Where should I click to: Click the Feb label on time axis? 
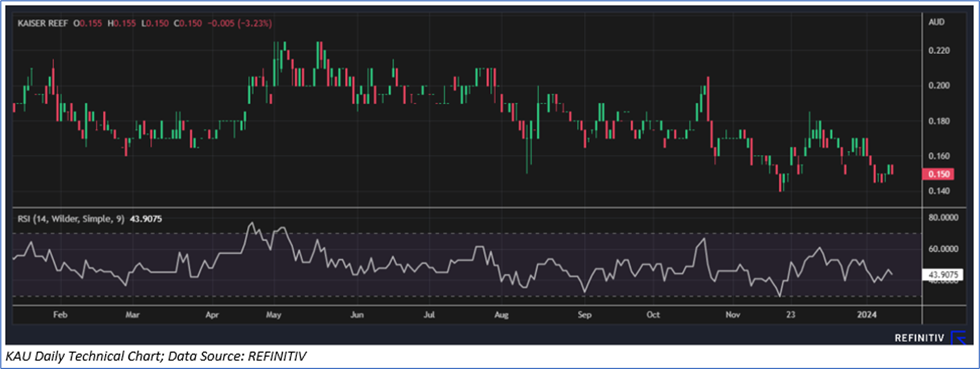pyautogui.click(x=59, y=315)
